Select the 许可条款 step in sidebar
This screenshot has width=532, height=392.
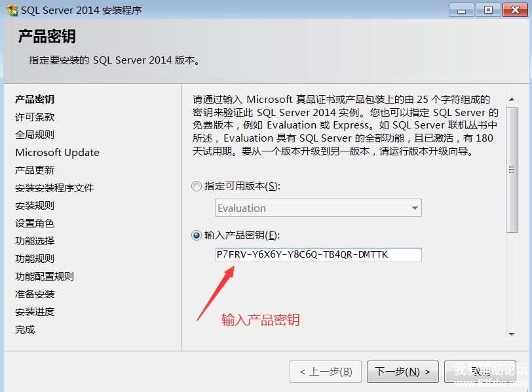[x=35, y=117]
